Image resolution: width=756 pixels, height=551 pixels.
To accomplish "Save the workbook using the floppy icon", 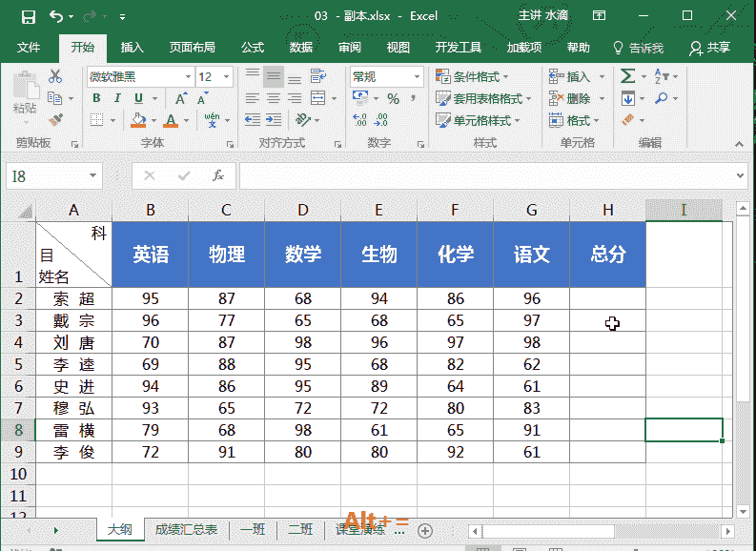I will [x=28, y=16].
